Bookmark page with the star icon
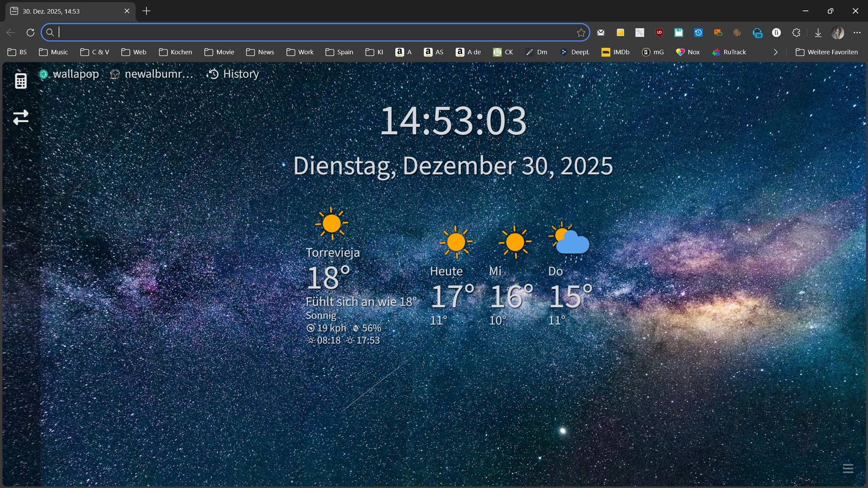The width and height of the screenshot is (868, 488). 581,33
